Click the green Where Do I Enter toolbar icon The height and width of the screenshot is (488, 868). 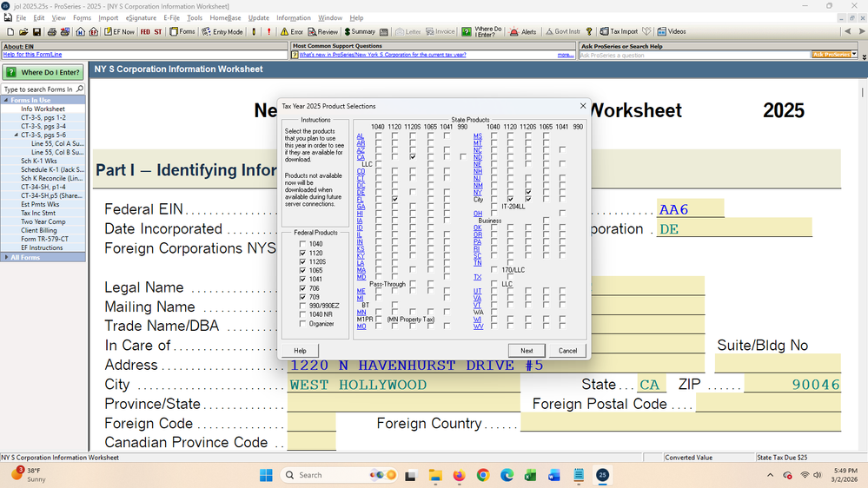click(x=467, y=31)
